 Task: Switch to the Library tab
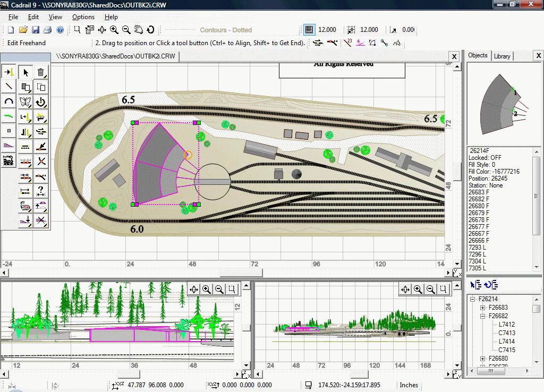click(x=502, y=56)
